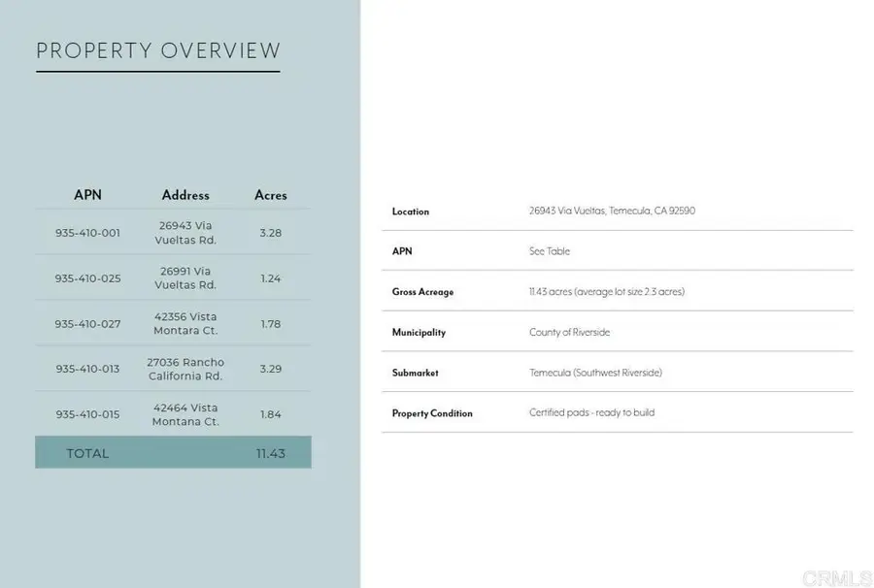Click the CRMLS watermark logo
This screenshot has width=874, height=588.
pos(836,576)
